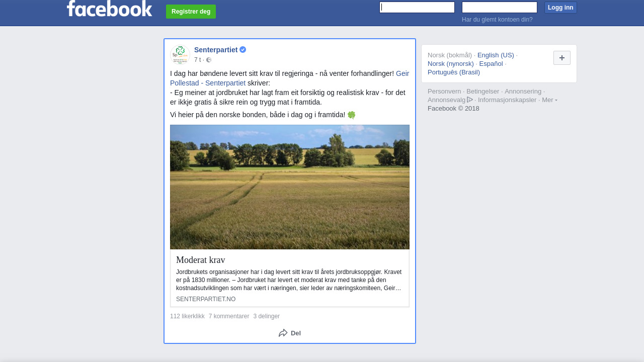Switch language to Norsk (nynorsk)
644x362 pixels.
[451, 63]
